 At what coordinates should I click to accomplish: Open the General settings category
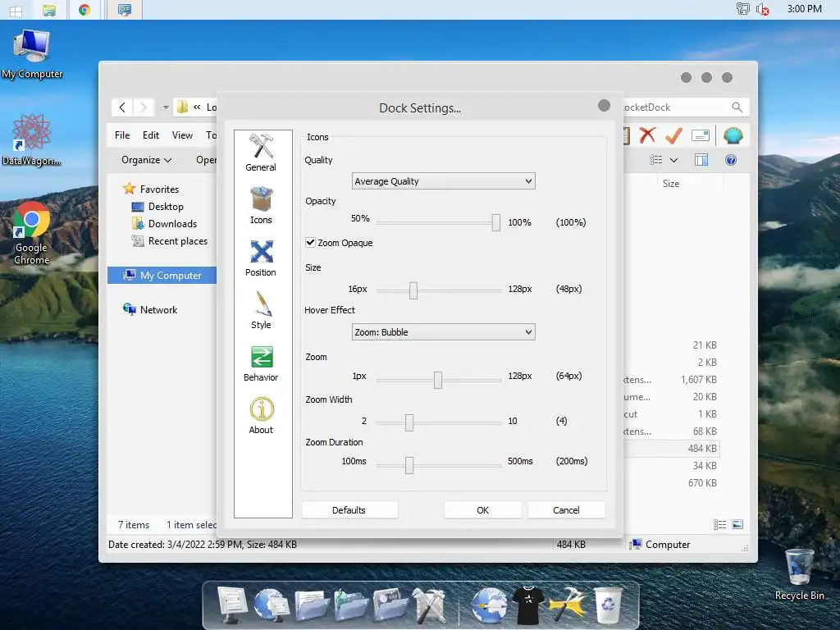pos(261,153)
